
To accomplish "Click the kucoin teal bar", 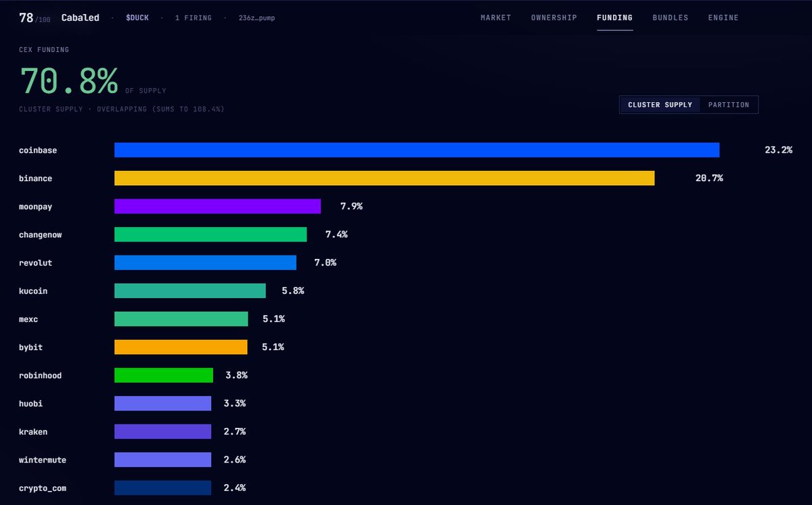I will point(190,291).
